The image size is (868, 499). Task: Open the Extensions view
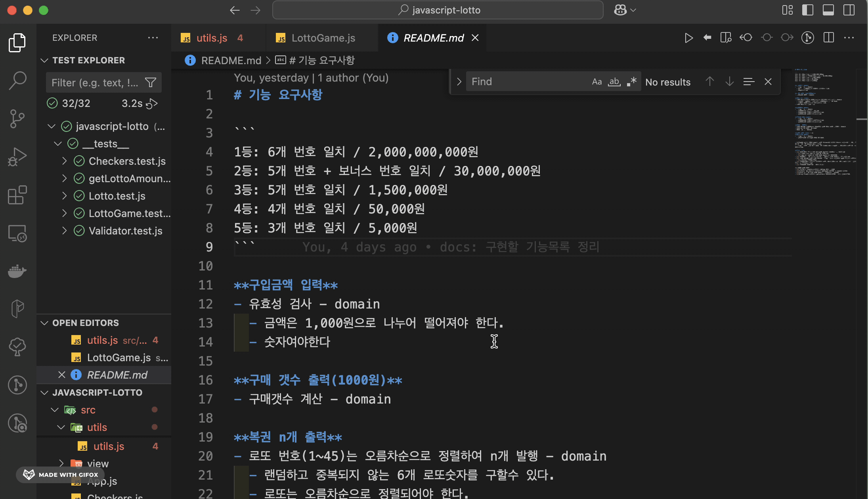tap(17, 195)
